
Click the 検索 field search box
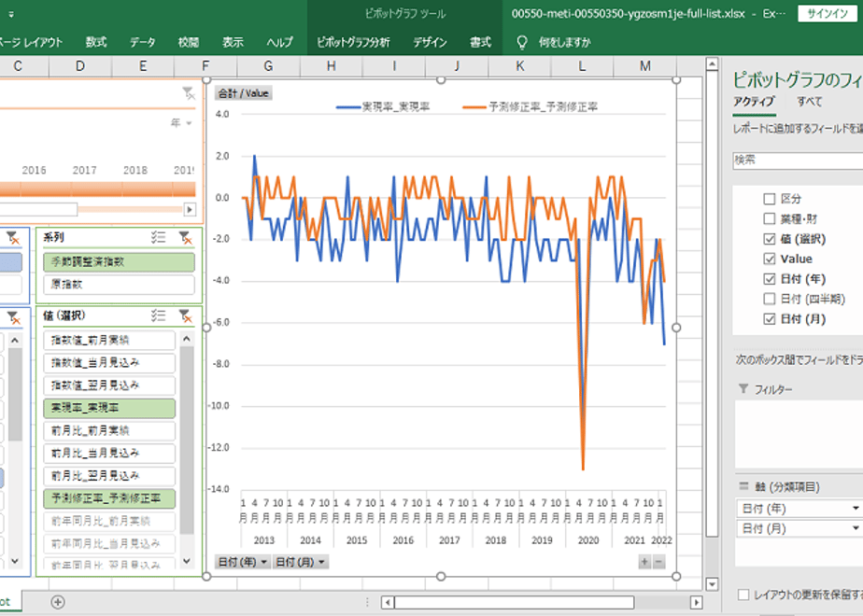[x=798, y=160]
